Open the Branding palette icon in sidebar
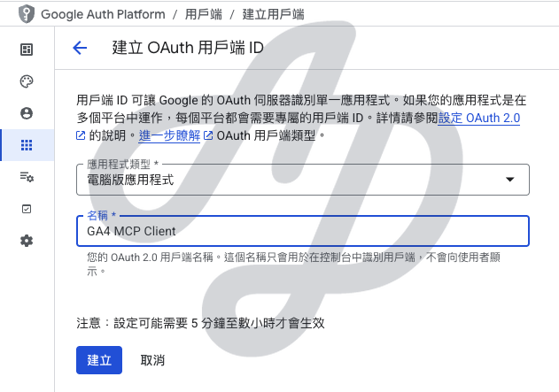 [27, 81]
